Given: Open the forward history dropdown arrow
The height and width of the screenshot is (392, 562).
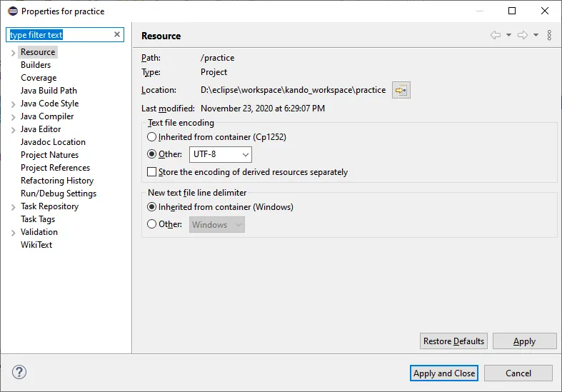Looking at the screenshot, I should [x=536, y=35].
